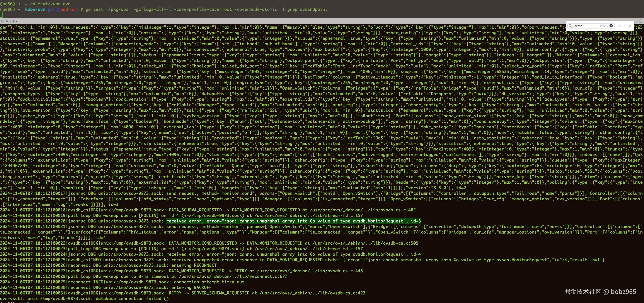Click the "database connection failed" ovs-vsctl line

[x=84, y=298]
